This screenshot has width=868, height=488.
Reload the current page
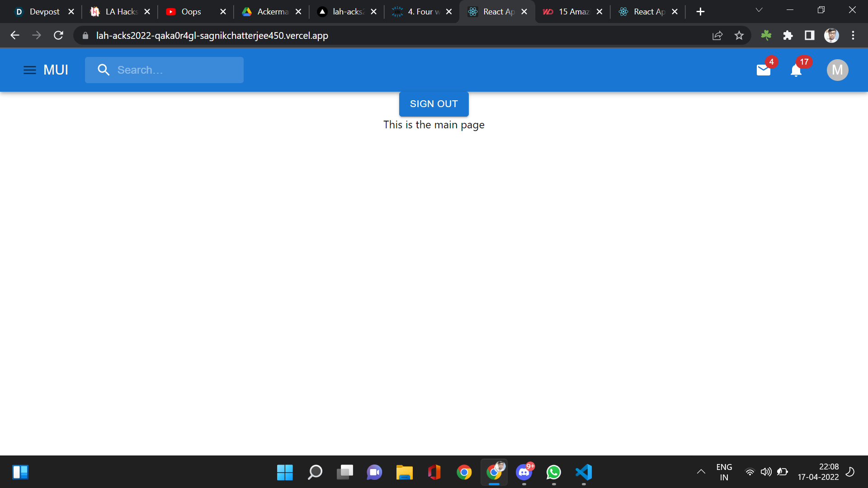[58, 36]
